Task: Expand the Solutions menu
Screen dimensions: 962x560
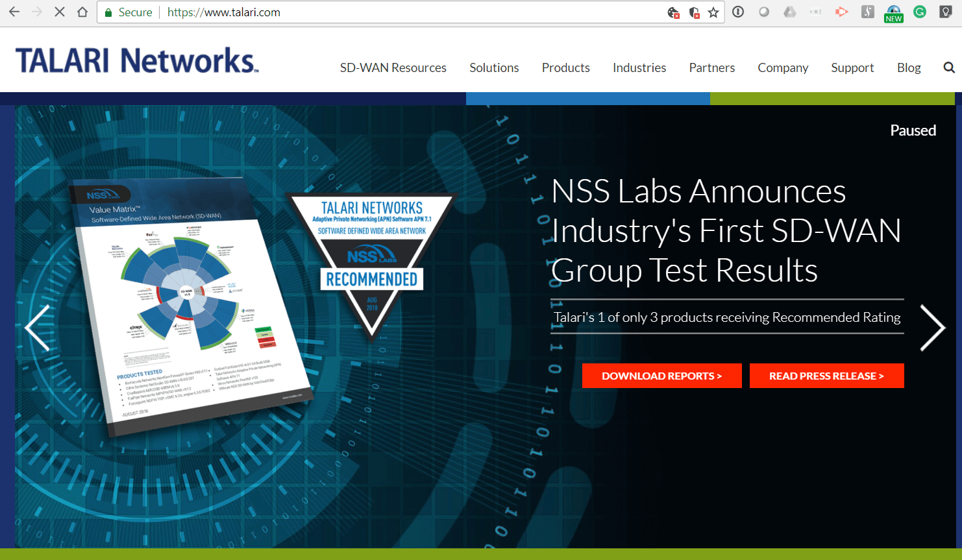Action: tap(494, 67)
